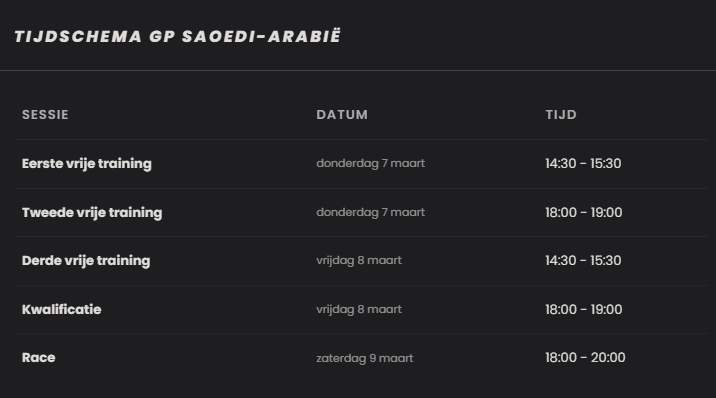Click the 14:30 - 15:30 time for Eerste vrije training

pos(583,163)
